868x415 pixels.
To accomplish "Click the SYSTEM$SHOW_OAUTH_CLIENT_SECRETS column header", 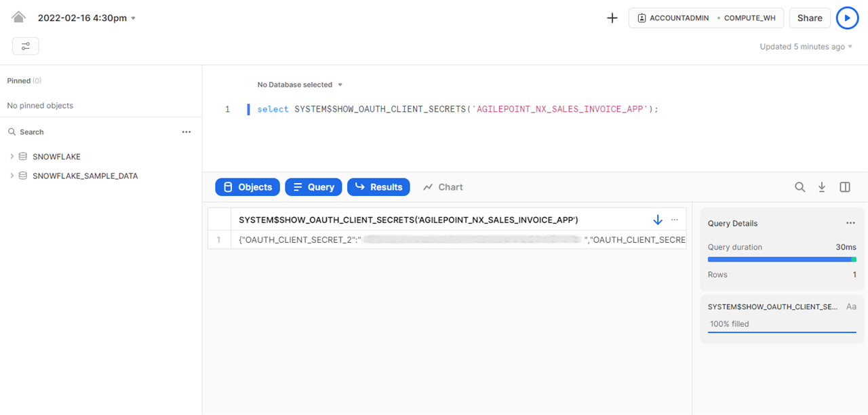I will 408,220.
